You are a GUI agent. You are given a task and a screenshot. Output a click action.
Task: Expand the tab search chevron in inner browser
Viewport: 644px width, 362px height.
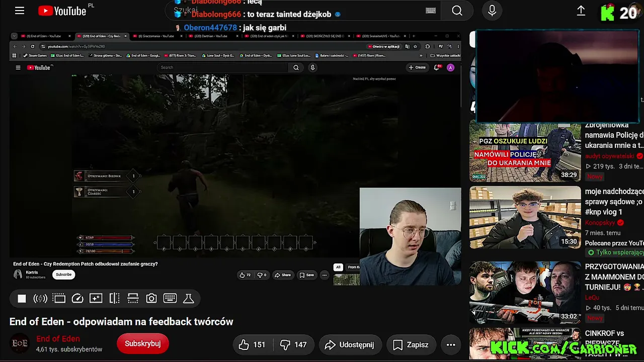click(14, 36)
